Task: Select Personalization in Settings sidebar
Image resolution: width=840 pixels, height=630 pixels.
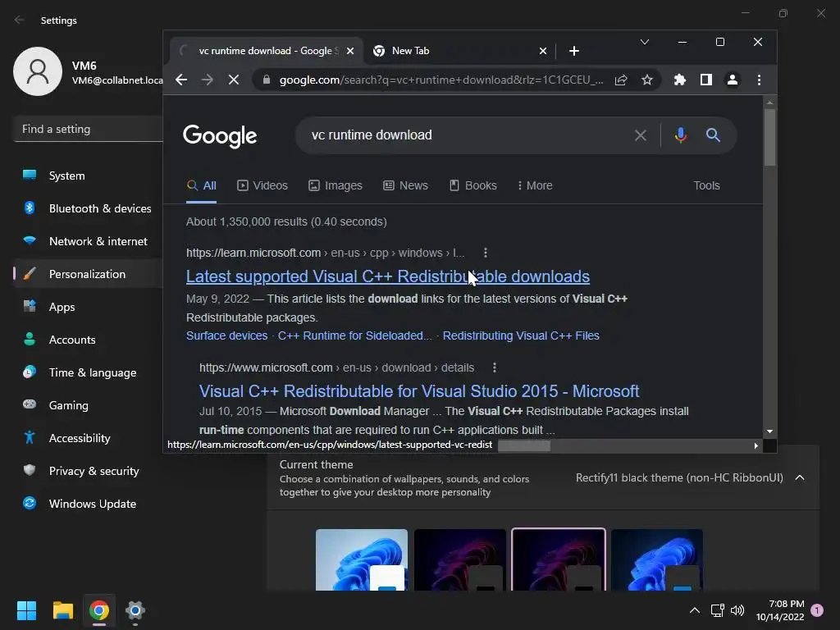Action: click(89, 274)
